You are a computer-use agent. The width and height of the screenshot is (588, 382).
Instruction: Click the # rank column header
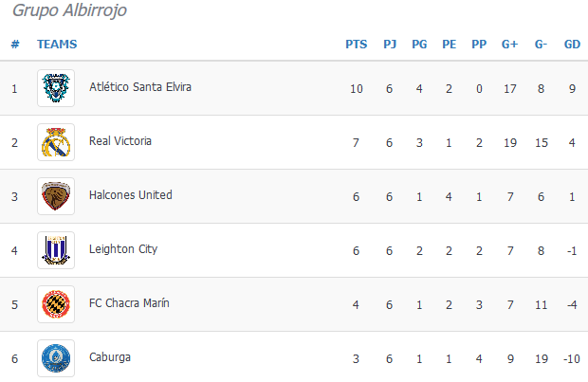click(x=15, y=45)
